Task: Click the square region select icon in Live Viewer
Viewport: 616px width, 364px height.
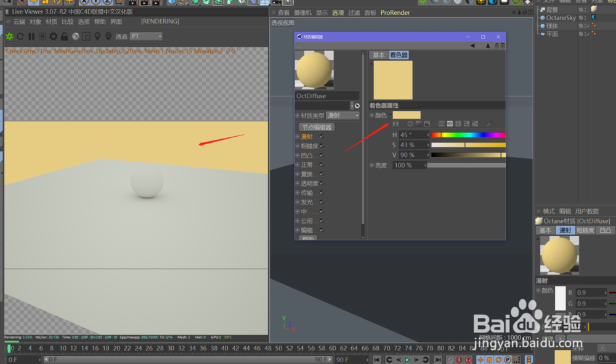Action: [x=86, y=36]
